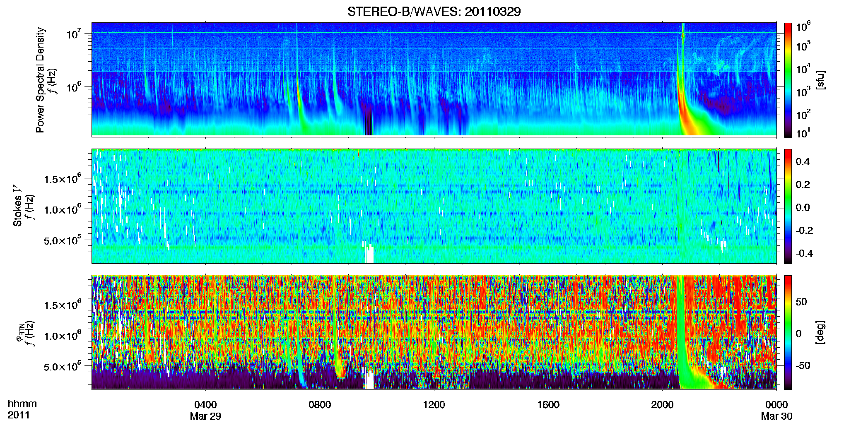Image resolution: width=868 pixels, height=447 pixels.
Task: Click the phi RTN degree colorbar
Action: coord(788,332)
